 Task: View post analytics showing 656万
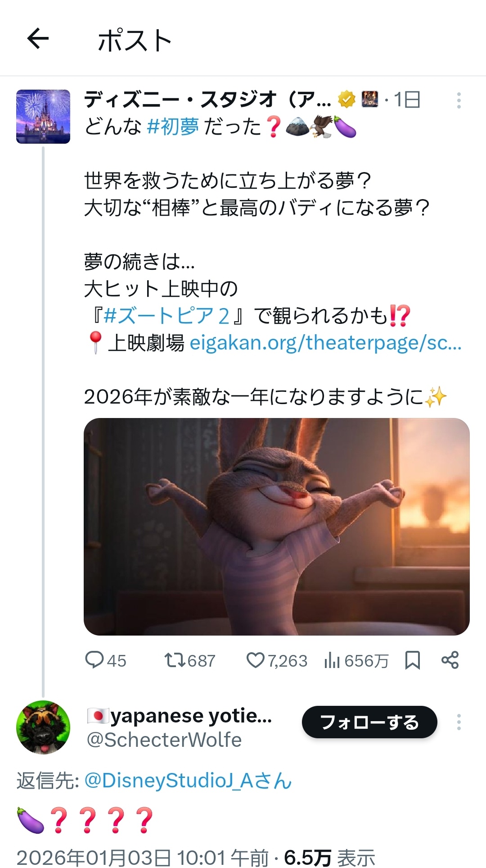(x=356, y=660)
